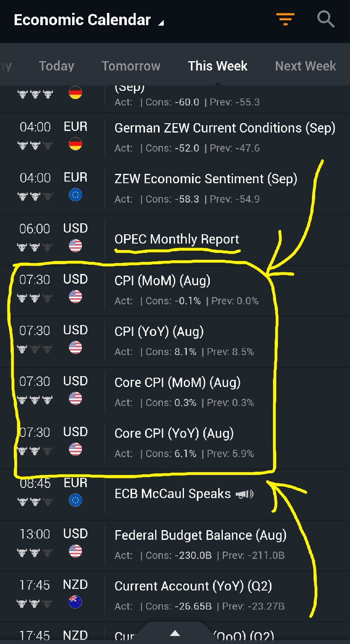Tap the search magnifier icon

coord(325,19)
